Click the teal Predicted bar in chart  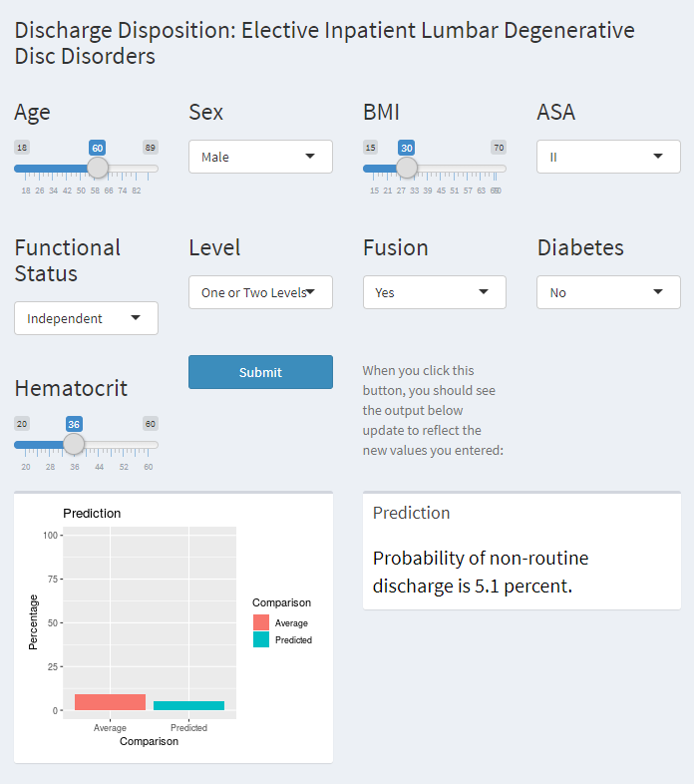(188, 705)
